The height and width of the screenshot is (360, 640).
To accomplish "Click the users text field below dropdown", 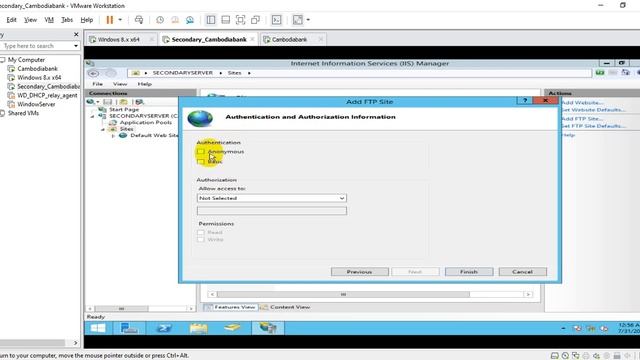I will [x=272, y=211].
